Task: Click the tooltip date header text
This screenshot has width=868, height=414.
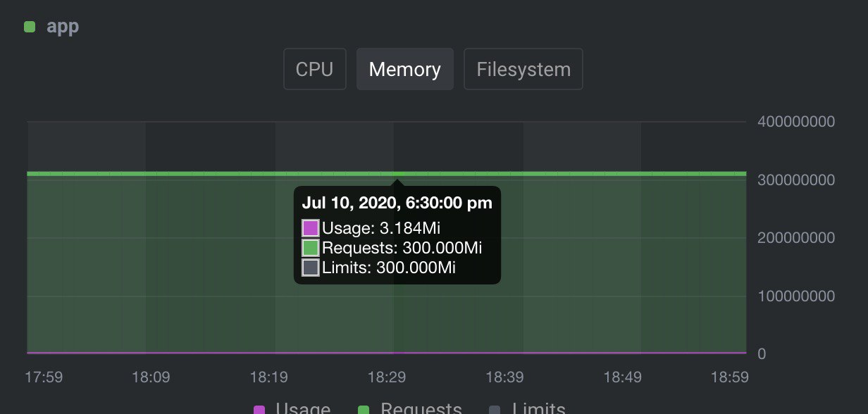Action: tap(397, 203)
